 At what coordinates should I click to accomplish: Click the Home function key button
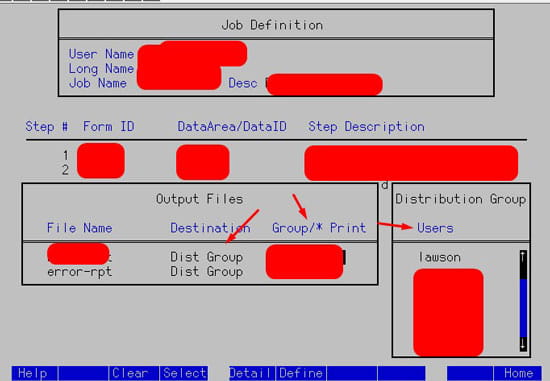(x=518, y=373)
